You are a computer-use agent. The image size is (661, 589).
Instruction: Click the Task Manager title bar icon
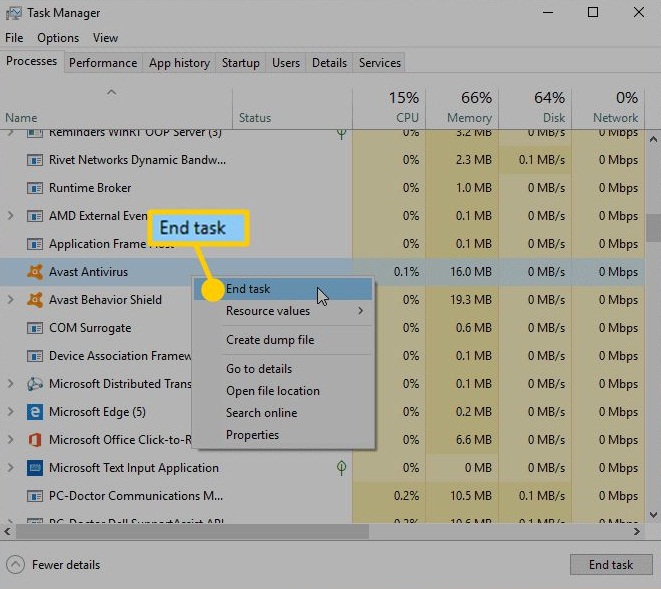click(x=13, y=13)
